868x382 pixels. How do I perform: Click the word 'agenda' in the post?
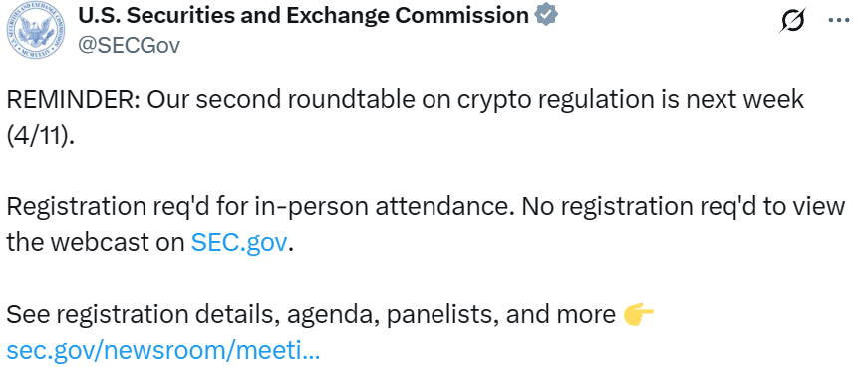pyautogui.click(x=333, y=316)
